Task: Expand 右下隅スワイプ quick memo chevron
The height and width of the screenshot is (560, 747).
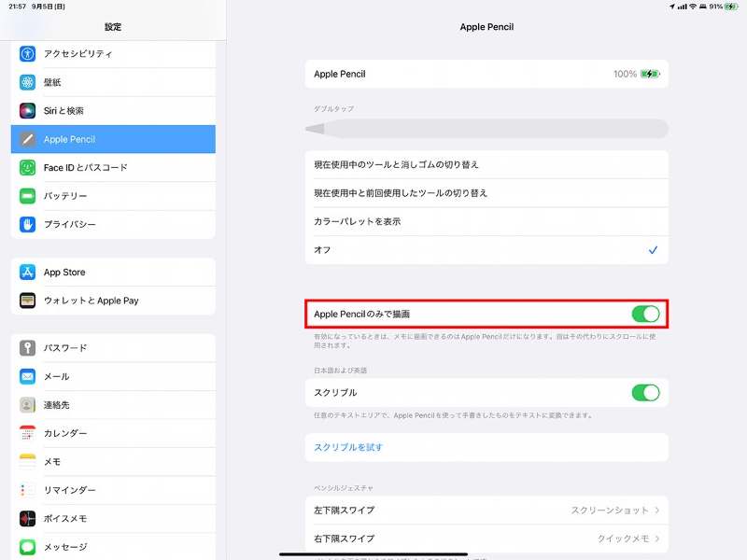Action: pyautogui.click(x=657, y=539)
